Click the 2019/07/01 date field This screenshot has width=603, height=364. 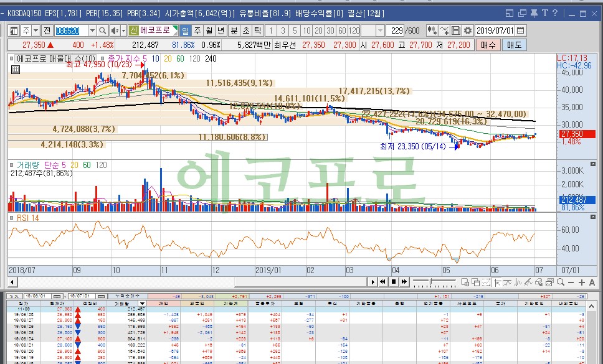click(x=495, y=30)
